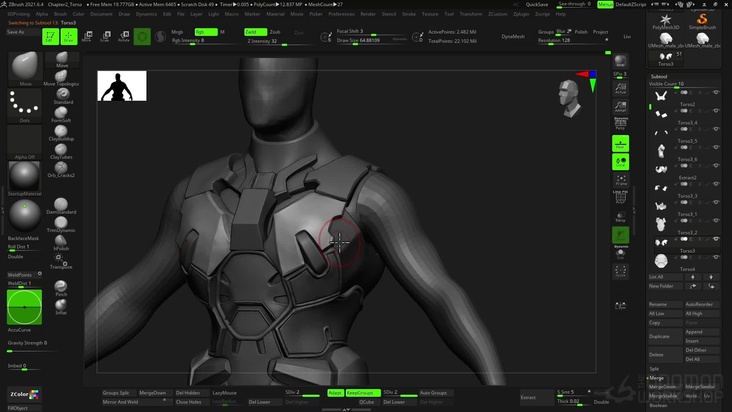Screen dimensions: 732x412
Task: Switch to the Rotate transform icon
Action: (124, 36)
